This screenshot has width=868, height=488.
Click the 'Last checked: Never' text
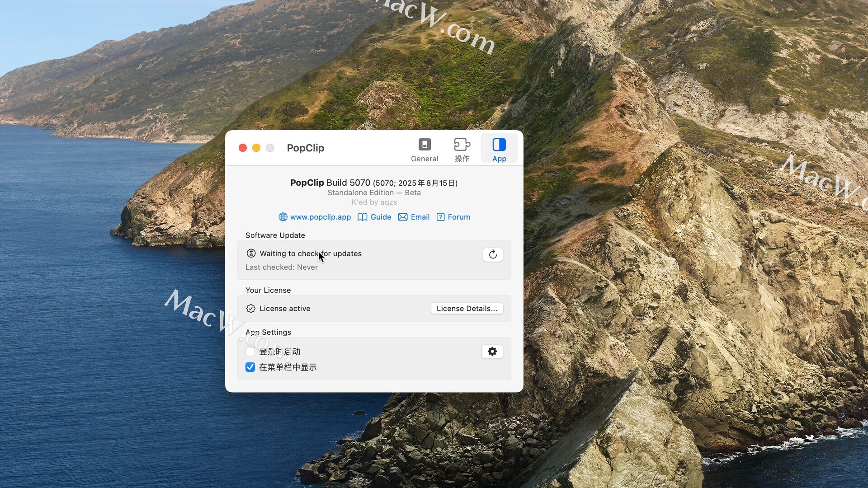click(281, 267)
